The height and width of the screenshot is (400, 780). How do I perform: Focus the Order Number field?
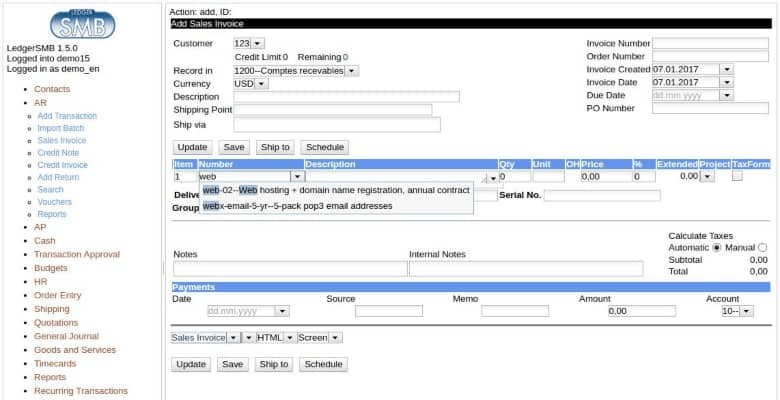(x=710, y=56)
